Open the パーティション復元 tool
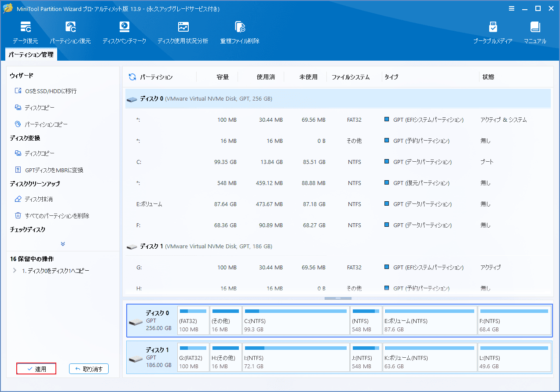Image resolution: width=560 pixels, height=392 pixels. pos(70,33)
